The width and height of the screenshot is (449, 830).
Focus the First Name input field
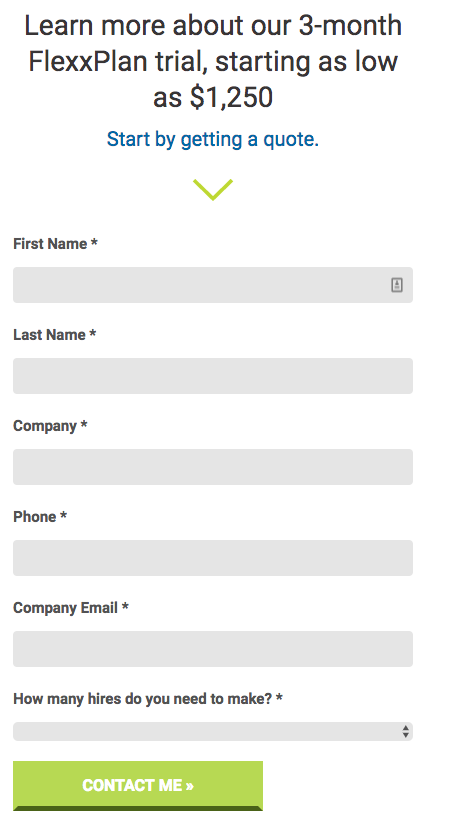213,285
